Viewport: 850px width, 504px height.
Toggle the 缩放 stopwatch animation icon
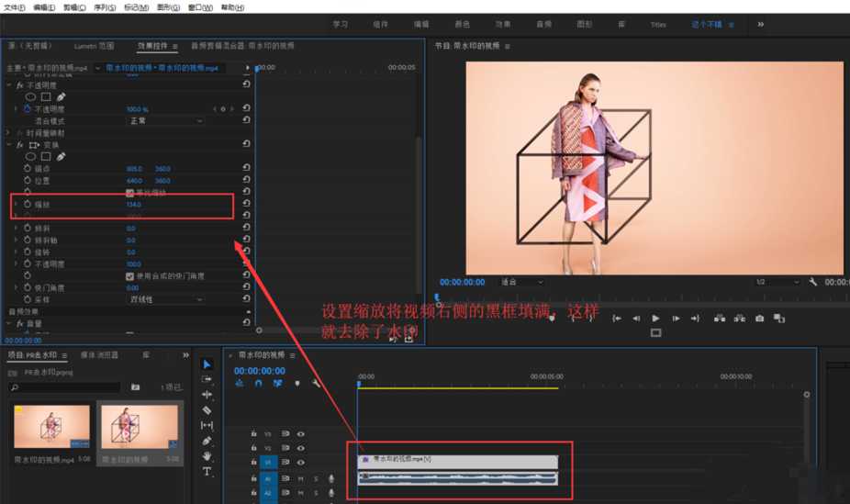(28, 205)
